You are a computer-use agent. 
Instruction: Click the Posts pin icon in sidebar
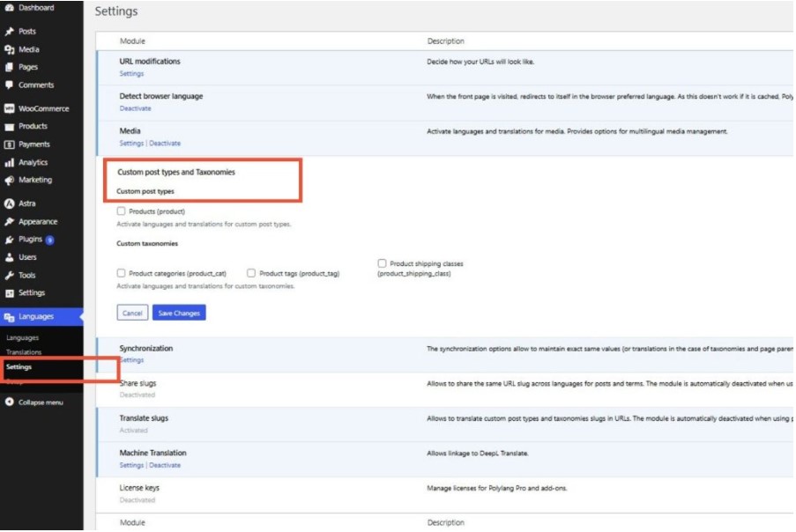click(x=10, y=32)
